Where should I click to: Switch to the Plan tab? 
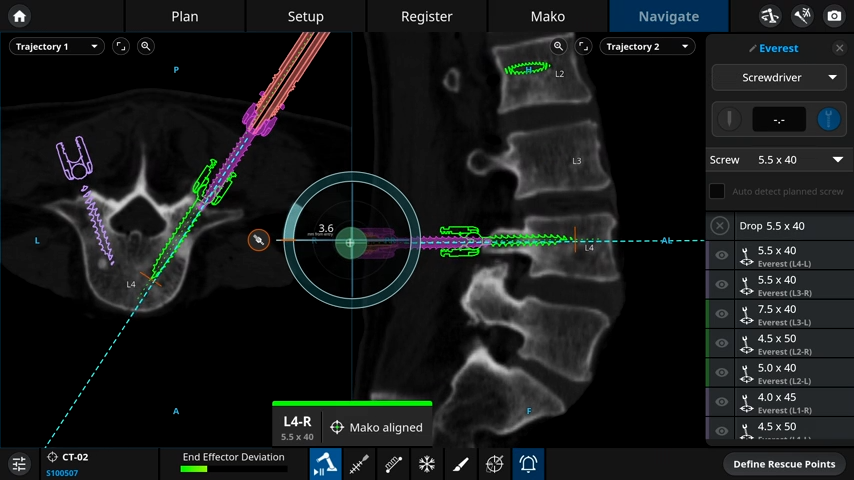coord(185,16)
